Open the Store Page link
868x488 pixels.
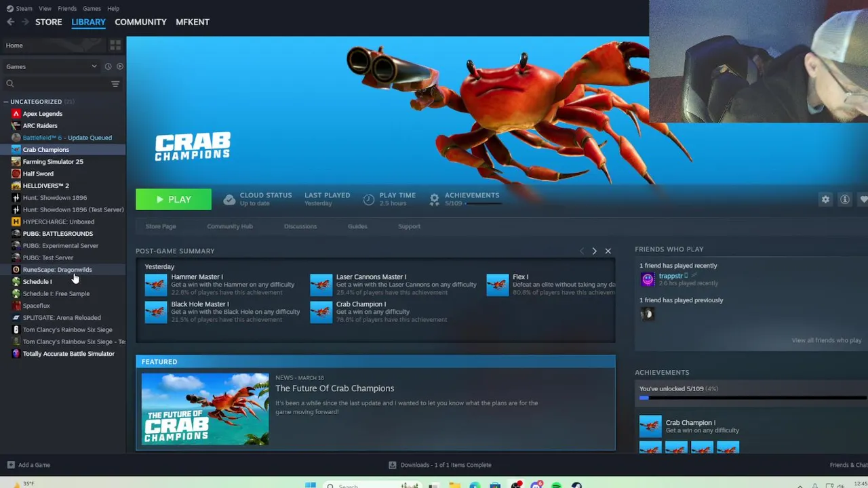click(x=161, y=226)
